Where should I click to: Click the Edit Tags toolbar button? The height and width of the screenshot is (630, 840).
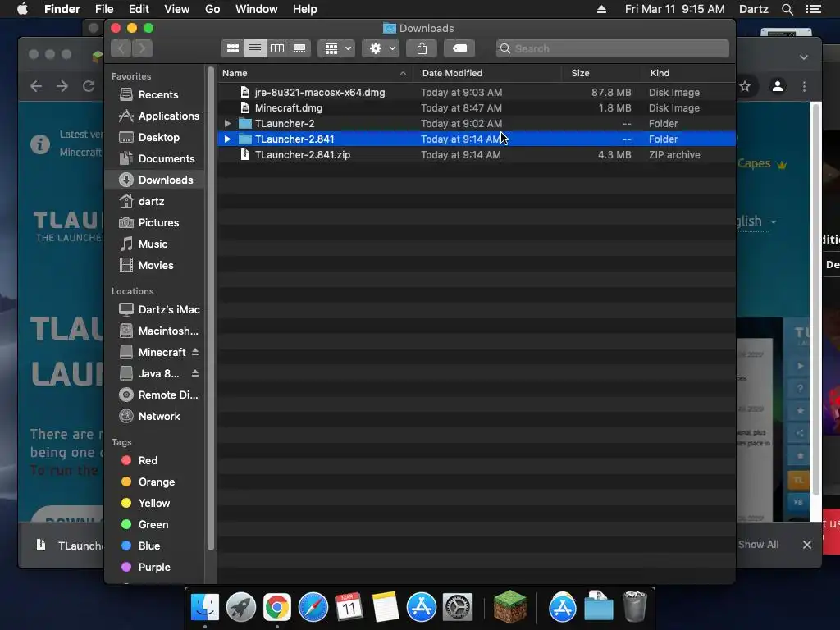[x=459, y=48]
